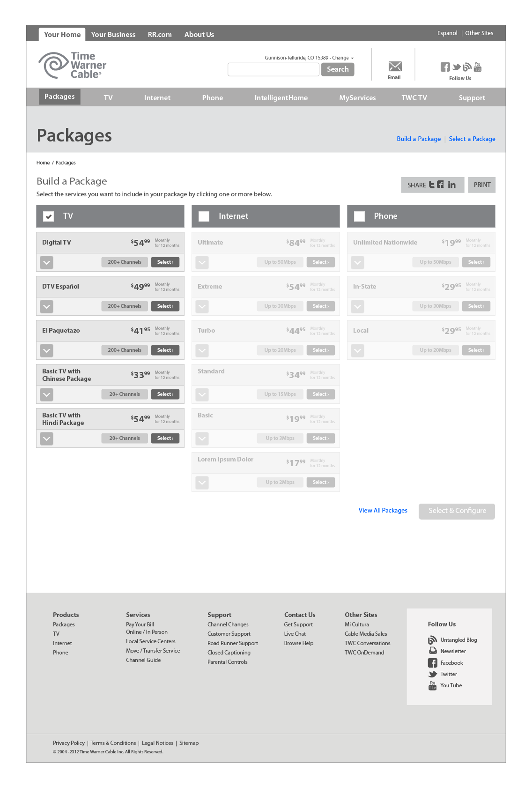Viewport: 532px width, 788px height.
Task: Open YouTube icon in header Follow Us
Action: tap(477, 67)
